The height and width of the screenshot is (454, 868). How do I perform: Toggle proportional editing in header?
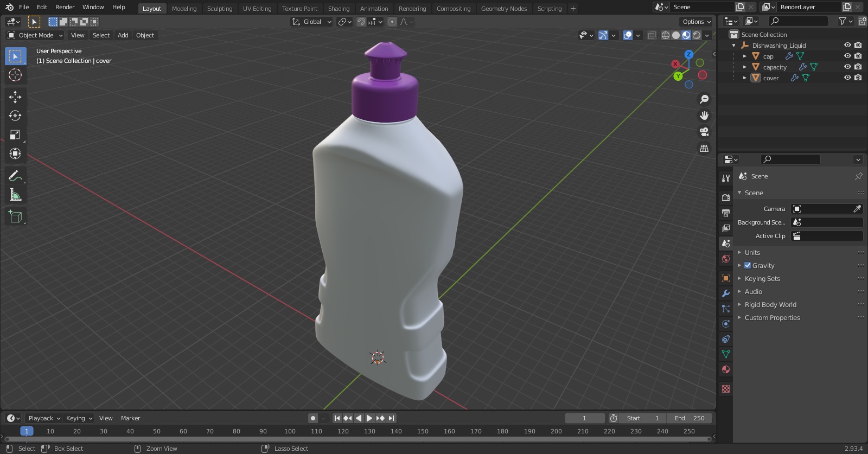pyautogui.click(x=392, y=22)
